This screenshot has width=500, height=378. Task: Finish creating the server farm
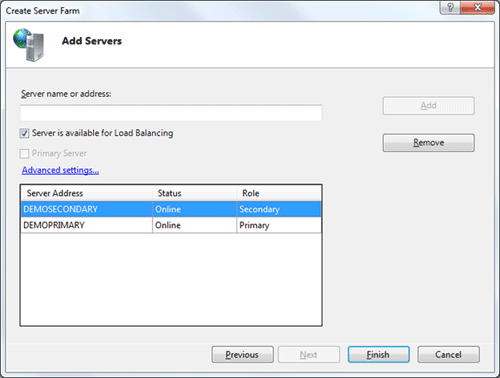(379, 354)
